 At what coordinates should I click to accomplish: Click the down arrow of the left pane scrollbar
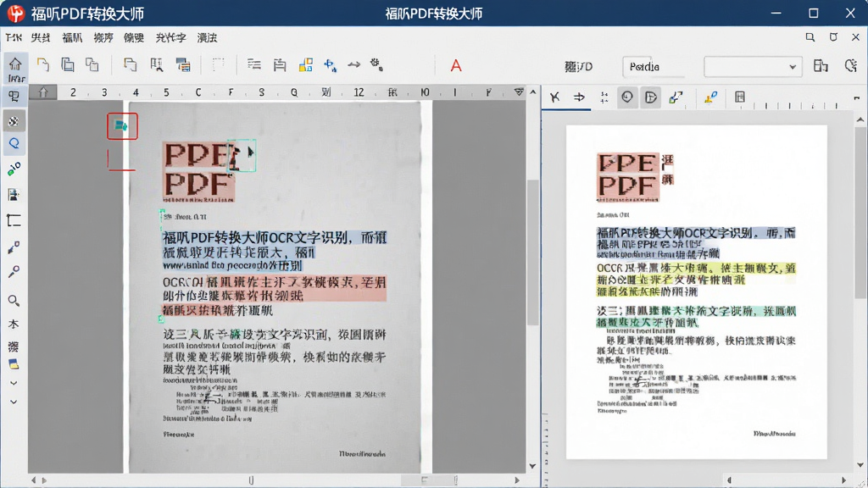532,466
